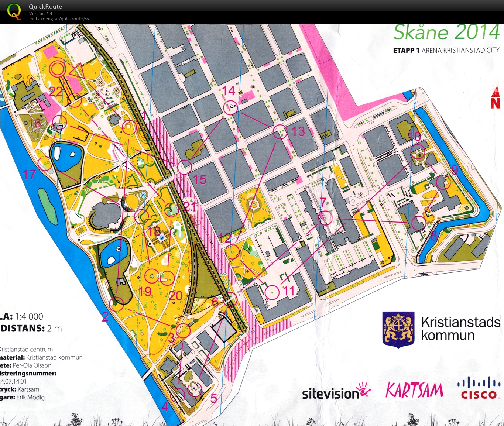Click the red north arrow N
504x426 pixels.
tap(495, 98)
